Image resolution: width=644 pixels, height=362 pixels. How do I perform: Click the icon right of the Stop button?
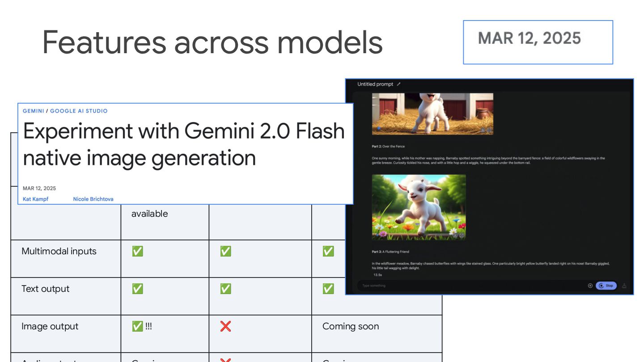point(624,286)
